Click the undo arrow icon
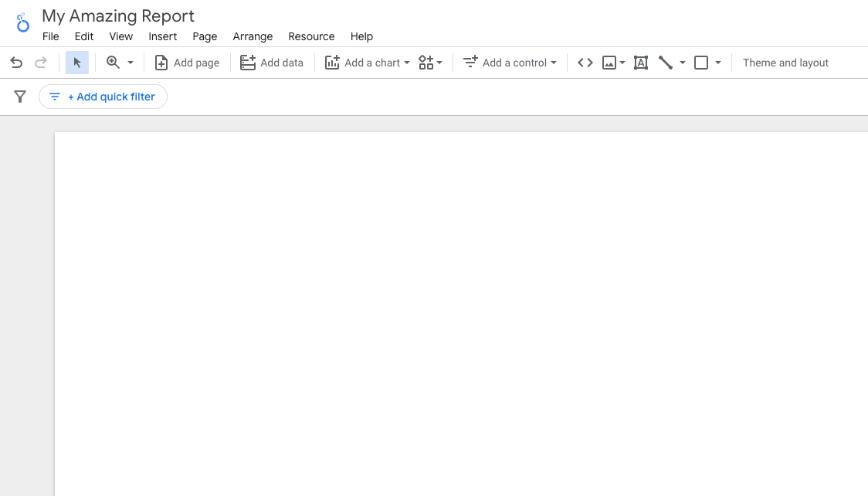Viewport: 868px width, 496px height. [16, 63]
